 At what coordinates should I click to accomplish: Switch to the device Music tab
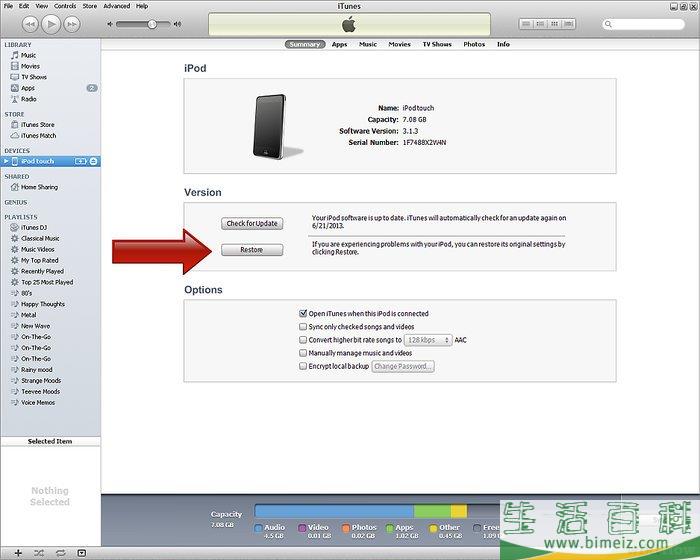coord(368,44)
